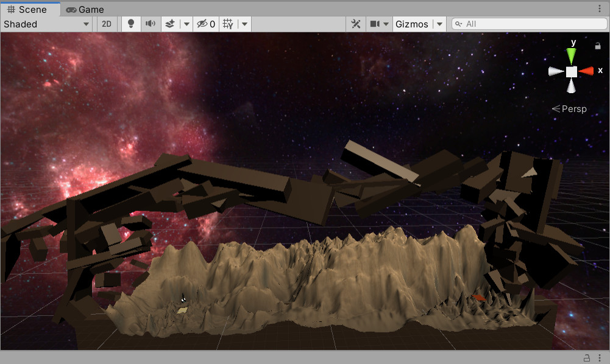Screen dimensions: 610x364
Task: Toggle grid visibility icon
Action: click(228, 24)
